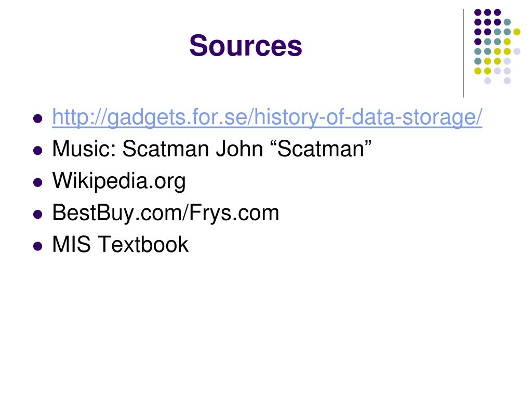532x399 pixels.
Task: Click the top-left purple dot of the grid
Action: [x=478, y=12]
